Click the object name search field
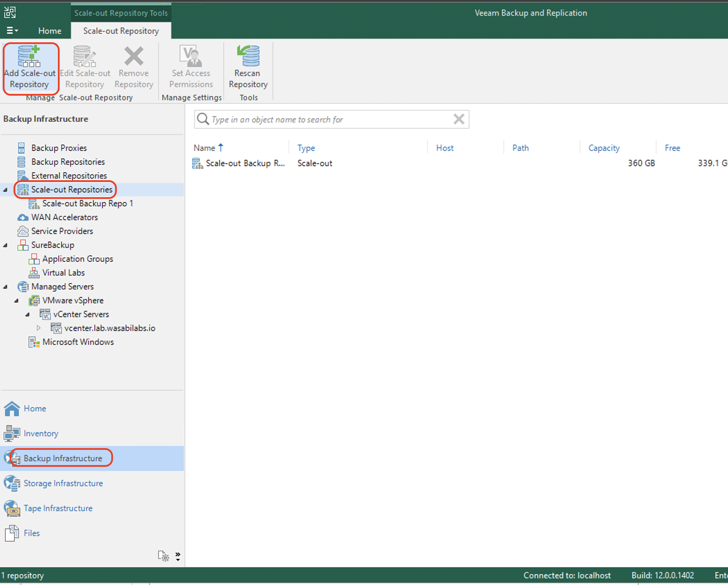The image size is (728, 585). tap(331, 120)
